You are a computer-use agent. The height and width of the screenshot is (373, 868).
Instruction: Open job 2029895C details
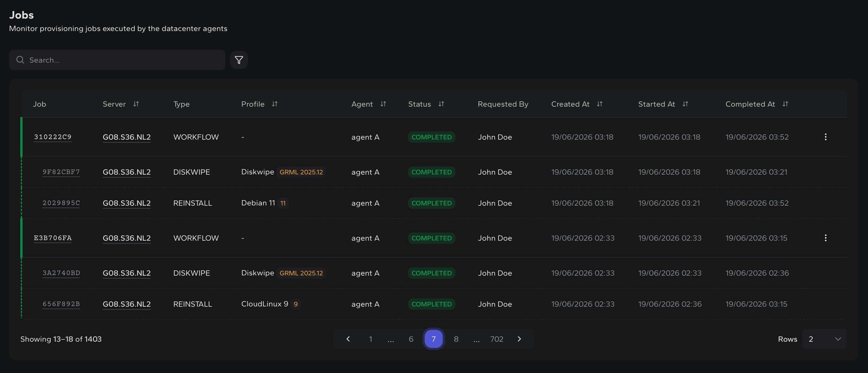pos(61,203)
